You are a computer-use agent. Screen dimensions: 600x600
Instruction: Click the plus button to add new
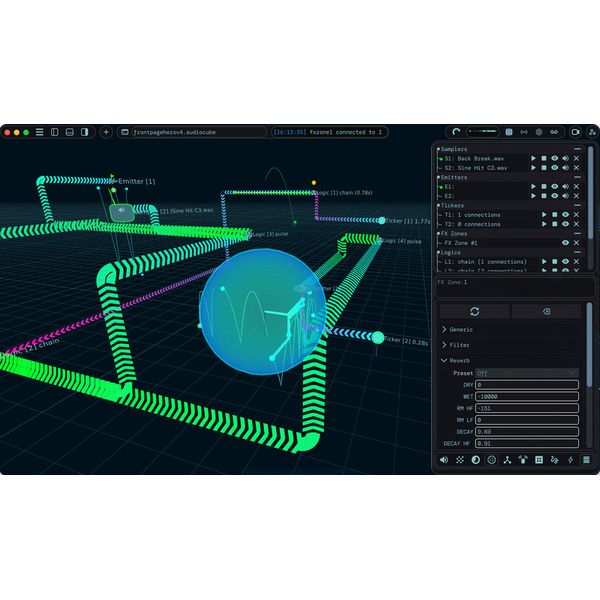pyautogui.click(x=106, y=132)
